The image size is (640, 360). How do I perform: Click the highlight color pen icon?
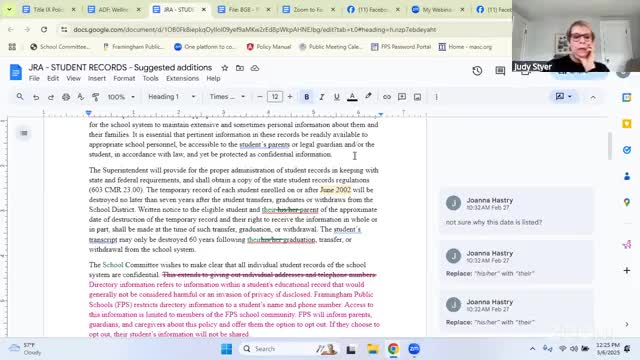pyautogui.click(x=368, y=96)
